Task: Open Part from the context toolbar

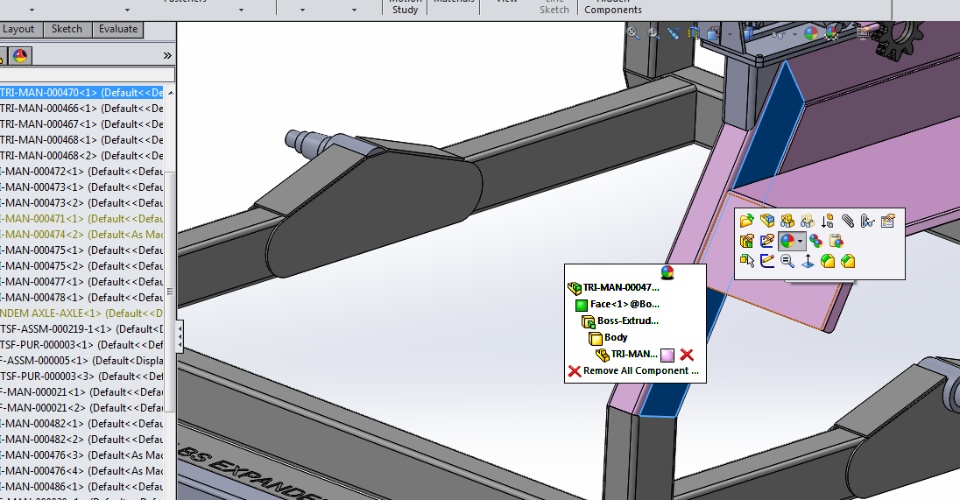Action: pos(746,221)
